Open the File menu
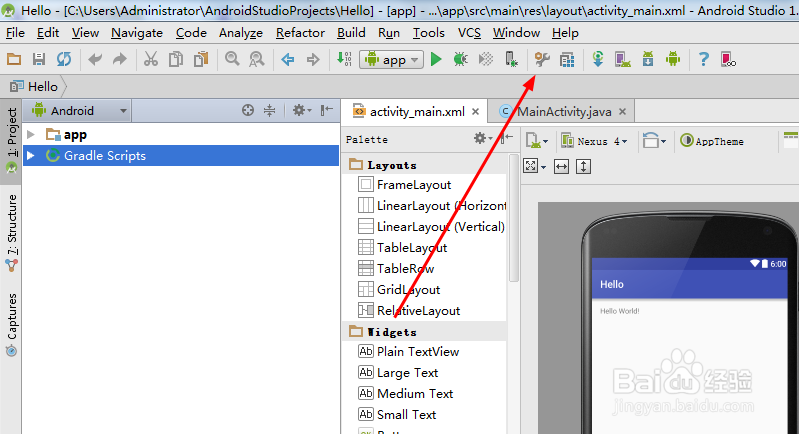Screen dimensions: 799x434 (15, 33)
